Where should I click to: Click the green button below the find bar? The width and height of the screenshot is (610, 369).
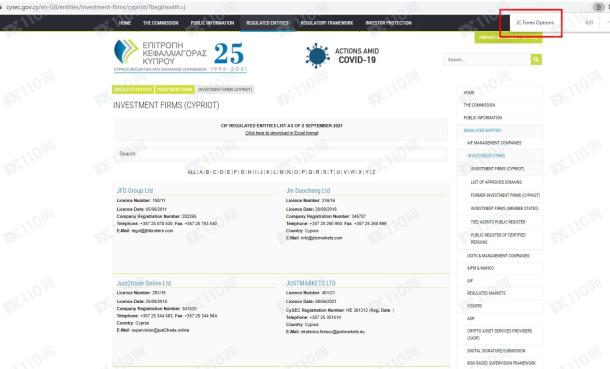[508, 37]
